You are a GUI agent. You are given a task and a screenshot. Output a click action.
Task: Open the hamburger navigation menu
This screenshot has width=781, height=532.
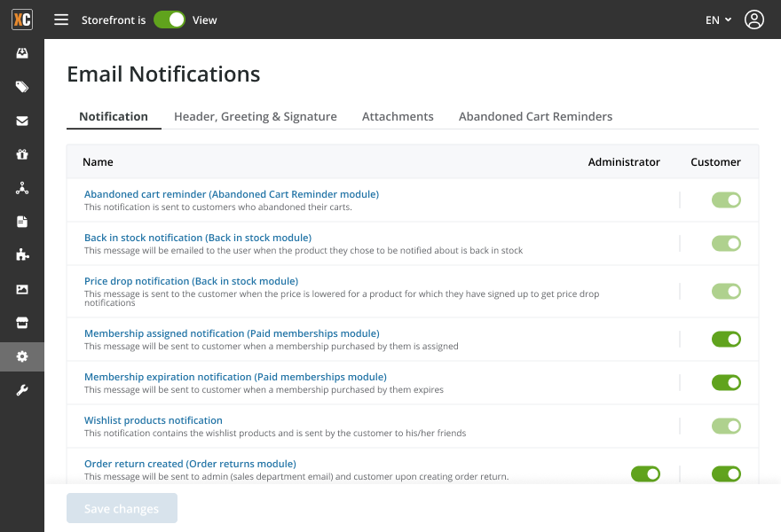(x=61, y=20)
